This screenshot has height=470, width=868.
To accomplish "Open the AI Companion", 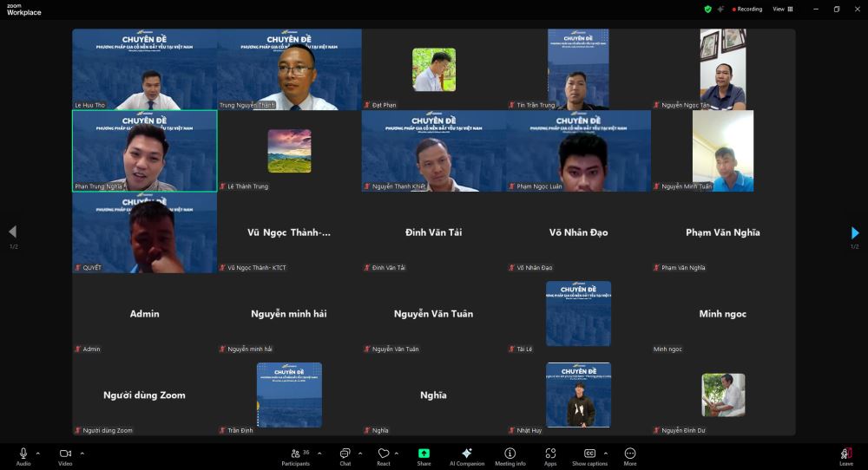I will pos(467,454).
